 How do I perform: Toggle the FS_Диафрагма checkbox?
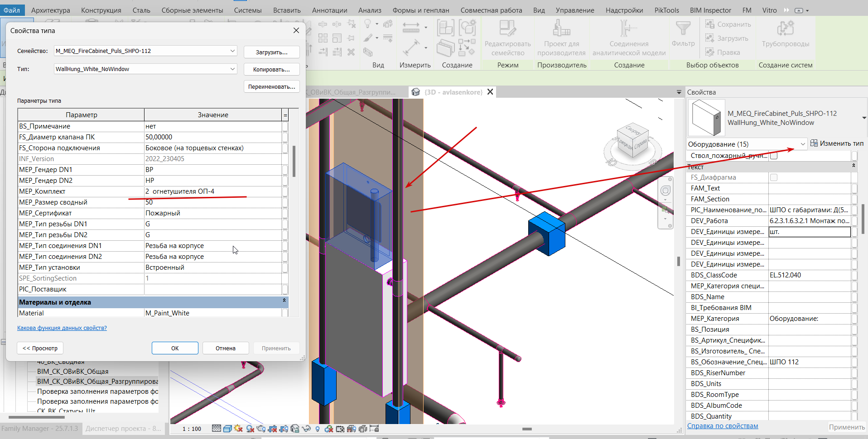coord(774,177)
